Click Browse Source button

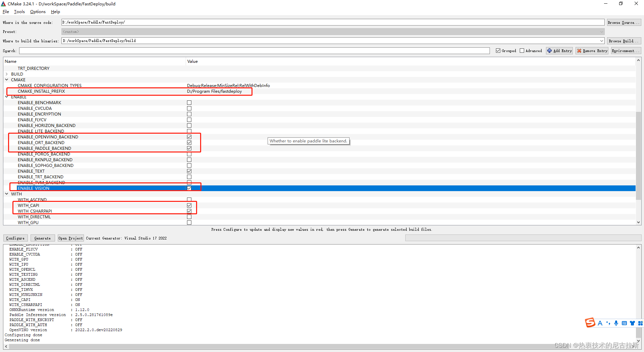[x=624, y=23]
